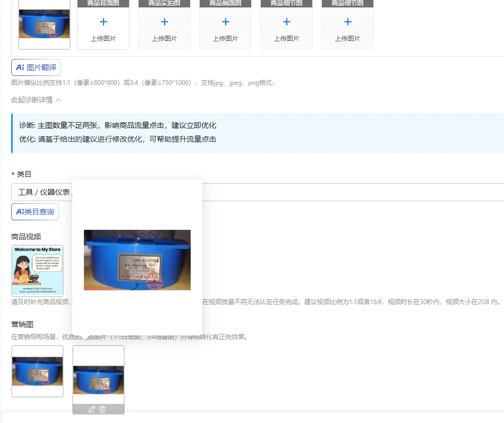
Task: Click the trash delete icon on the marketing image
Action: (102, 409)
